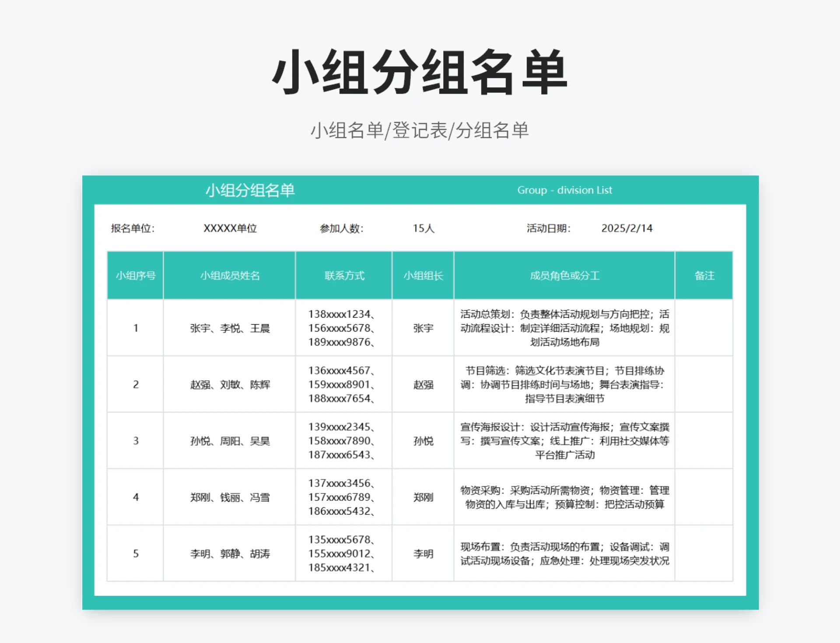The width and height of the screenshot is (840, 643).
Task: Select the 15人 value field
Action: pyautogui.click(x=421, y=228)
